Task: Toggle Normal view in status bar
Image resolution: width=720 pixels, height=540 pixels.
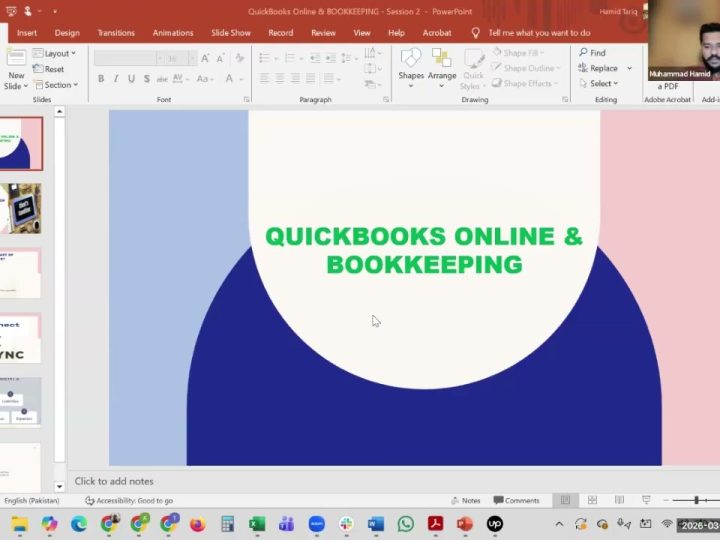Action: click(565, 500)
